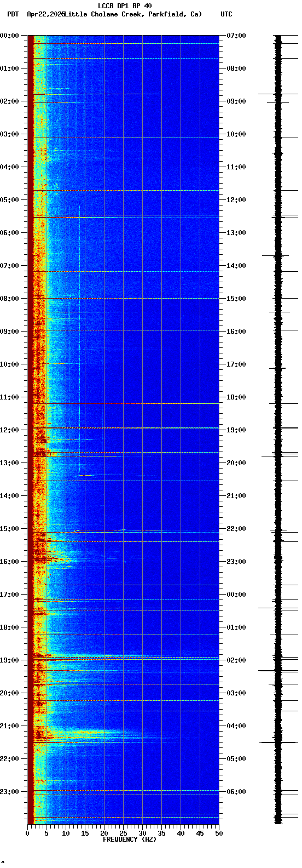
Task: Click the 00:00 UTC time label
Action: pos(236,595)
